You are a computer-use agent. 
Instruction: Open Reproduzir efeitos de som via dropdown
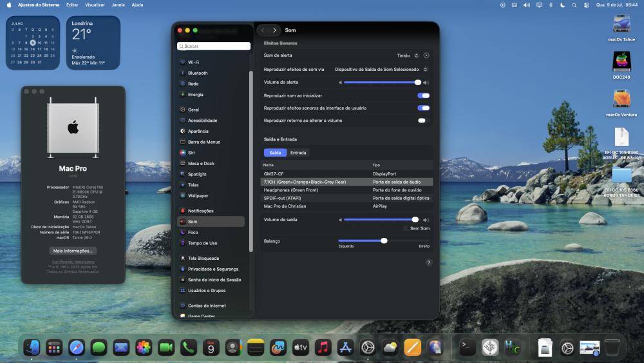(381, 70)
